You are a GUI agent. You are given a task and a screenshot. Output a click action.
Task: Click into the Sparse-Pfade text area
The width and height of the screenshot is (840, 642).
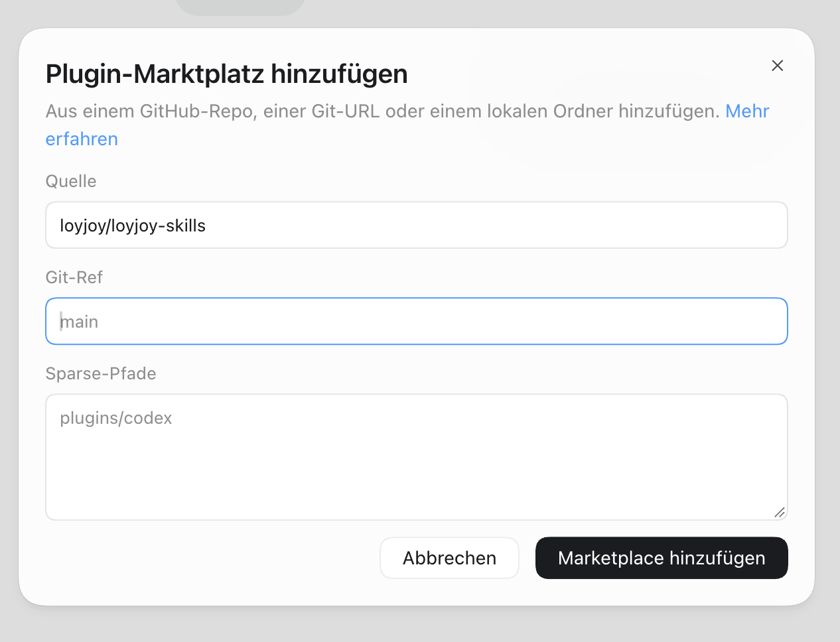click(417, 458)
